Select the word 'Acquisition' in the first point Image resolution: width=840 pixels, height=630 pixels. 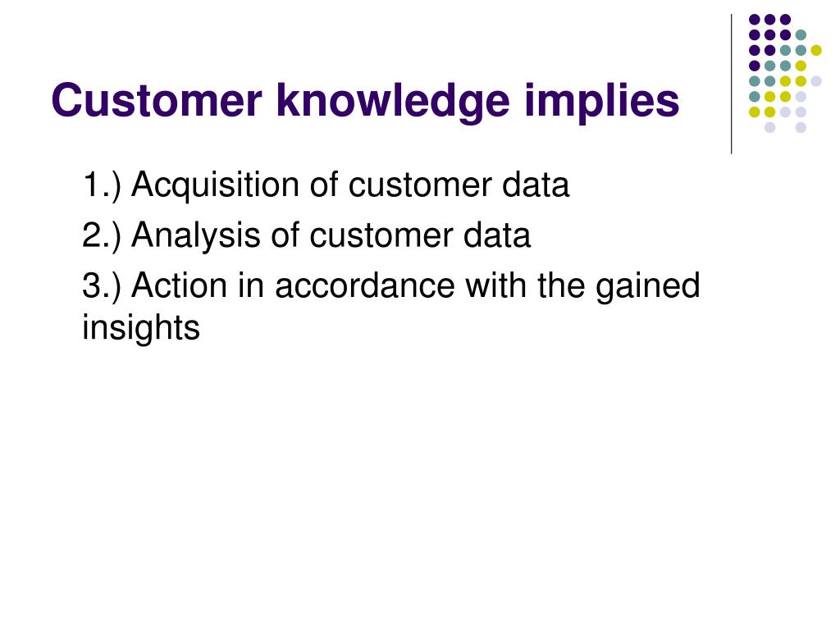click(x=216, y=186)
